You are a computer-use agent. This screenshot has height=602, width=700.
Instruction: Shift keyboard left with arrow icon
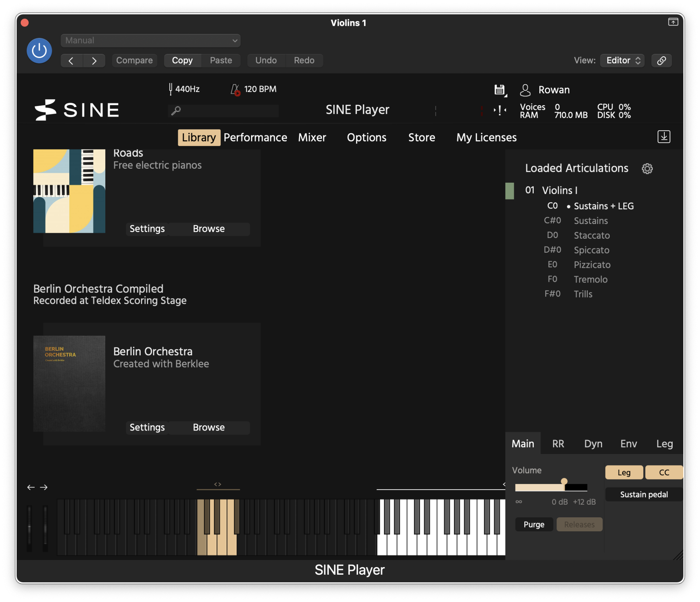click(x=31, y=487)
